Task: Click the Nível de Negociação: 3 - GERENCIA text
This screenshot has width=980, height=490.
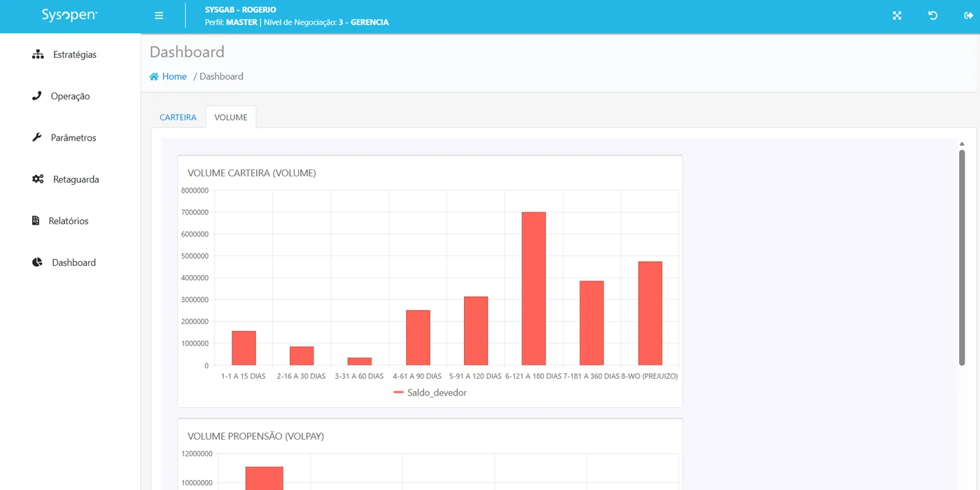Action: coord(326,22)
